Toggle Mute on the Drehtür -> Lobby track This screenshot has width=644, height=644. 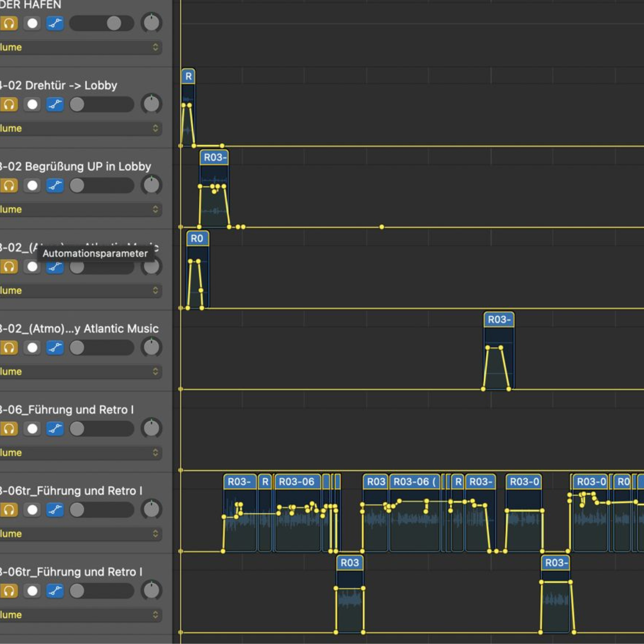32,104
